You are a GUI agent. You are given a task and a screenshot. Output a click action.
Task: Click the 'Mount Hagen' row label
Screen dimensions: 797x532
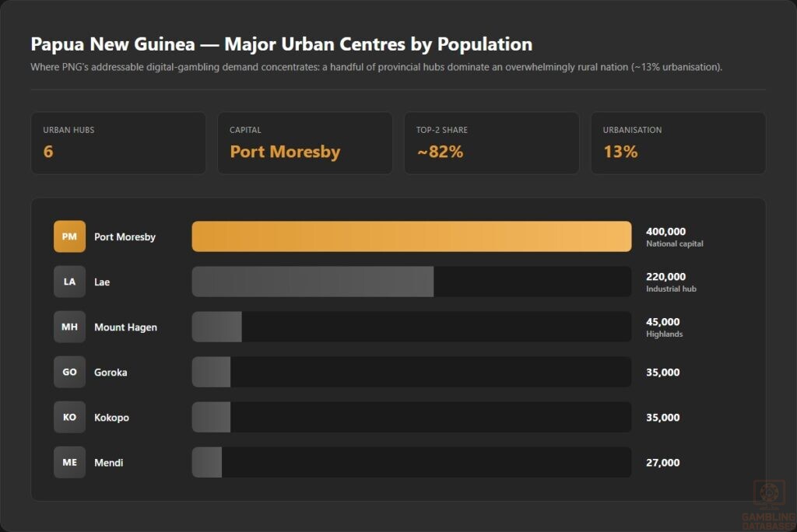click(125, 327)
